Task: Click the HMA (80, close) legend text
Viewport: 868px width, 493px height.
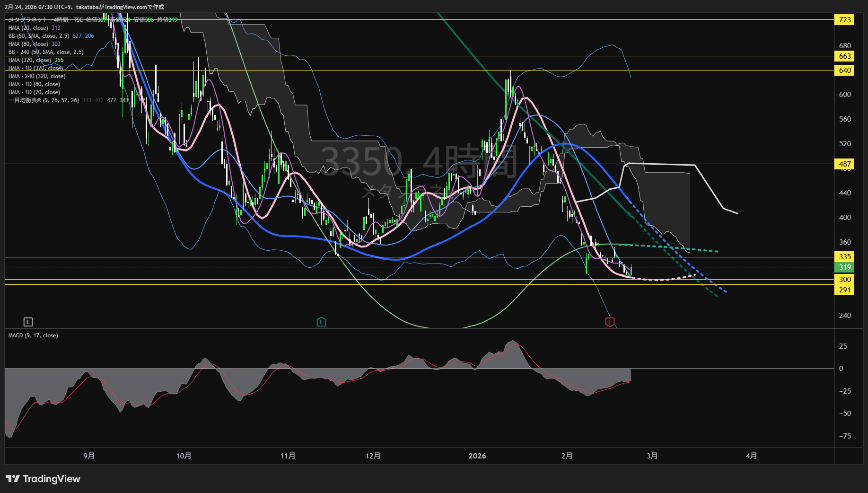Action: 28,44
